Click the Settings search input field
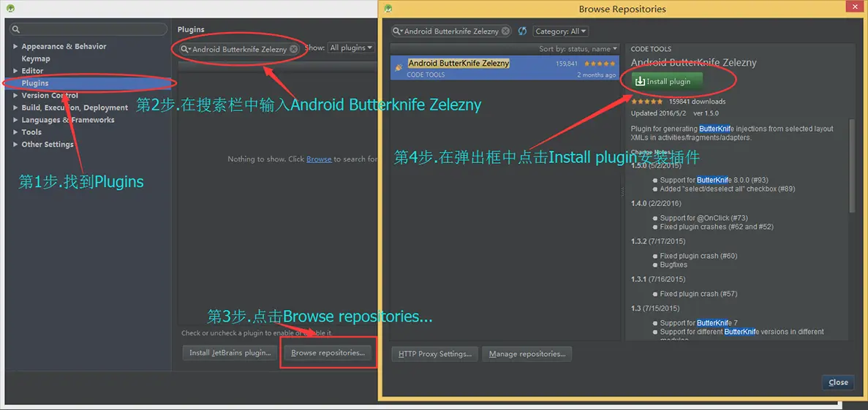The width and height of the screenshot is (868, 410). (x=88, y=29)
